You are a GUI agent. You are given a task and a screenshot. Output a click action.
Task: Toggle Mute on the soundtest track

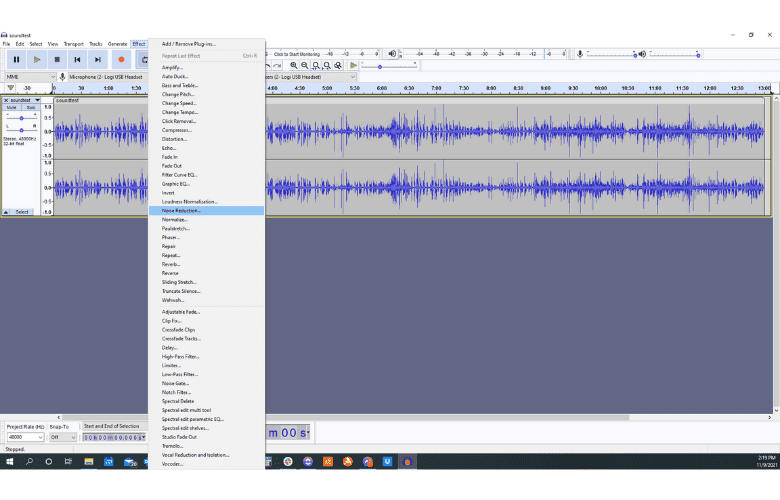(12, 107)
